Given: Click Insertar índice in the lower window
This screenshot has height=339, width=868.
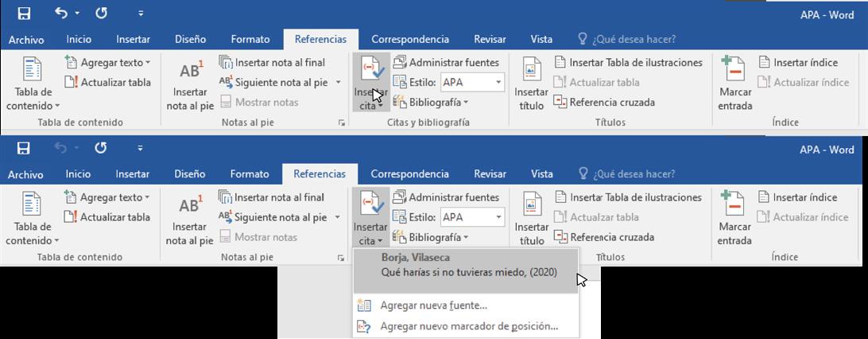Looking at the screenshot, I should (x=797, y=197).
